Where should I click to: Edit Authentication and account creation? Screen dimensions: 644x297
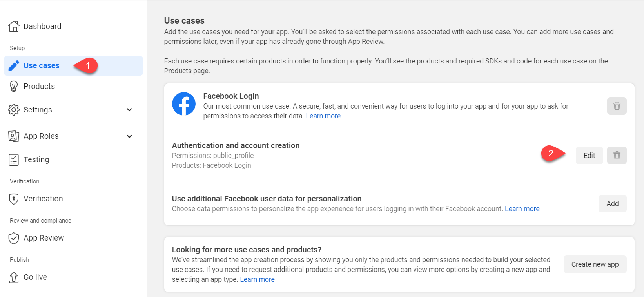coord(589,155)
